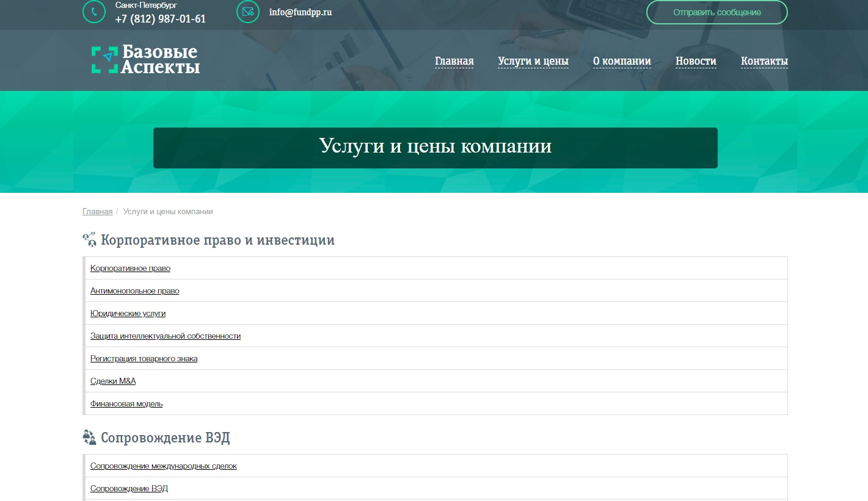Go to the О компании page
The width and height of the screenshot is (868, 501).
click(x=621, y=61)
